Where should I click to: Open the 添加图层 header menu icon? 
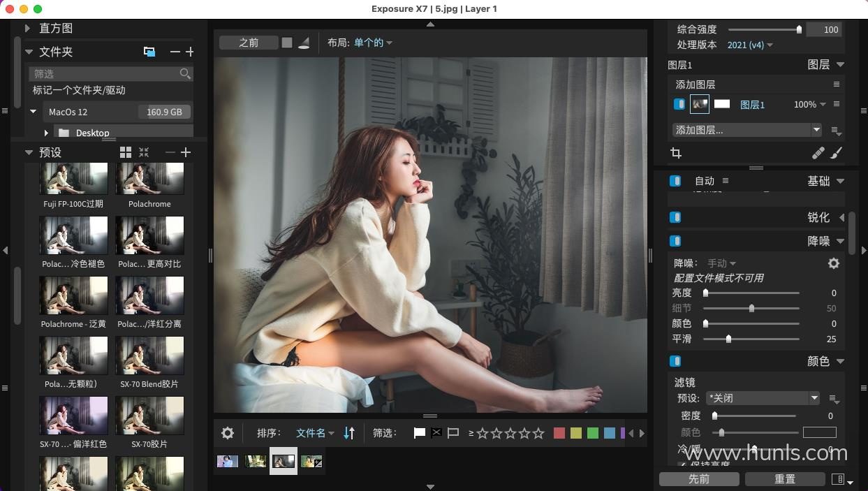(x=836, y=85)
